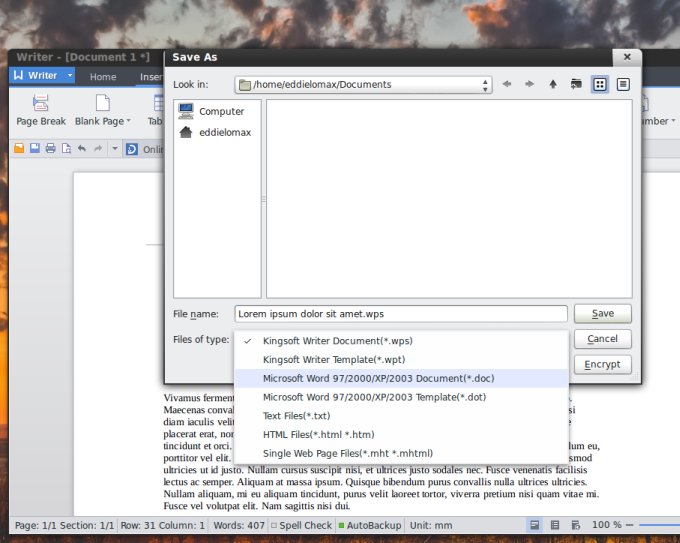Choose Single Web Page Files (*.mht) type
The height and width of the screenshot is (543, 680).
pos(401,453)
